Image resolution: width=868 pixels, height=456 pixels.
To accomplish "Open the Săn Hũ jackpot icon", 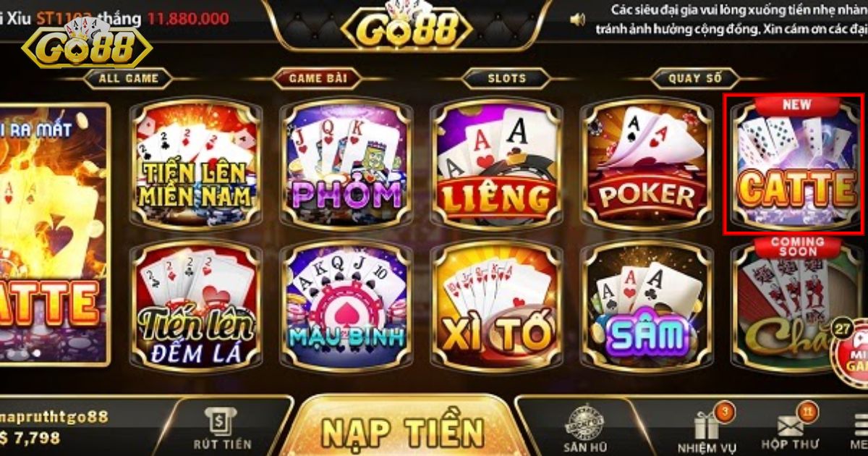I will point(583,430).
